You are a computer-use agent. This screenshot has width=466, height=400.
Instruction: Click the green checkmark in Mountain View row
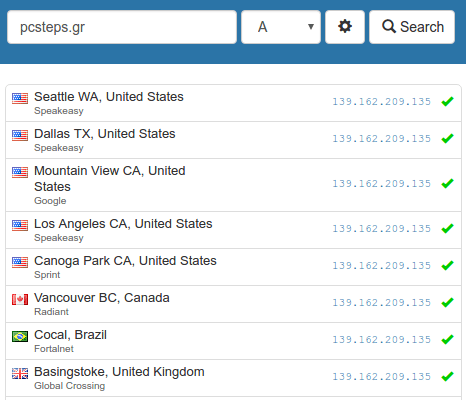447,183
